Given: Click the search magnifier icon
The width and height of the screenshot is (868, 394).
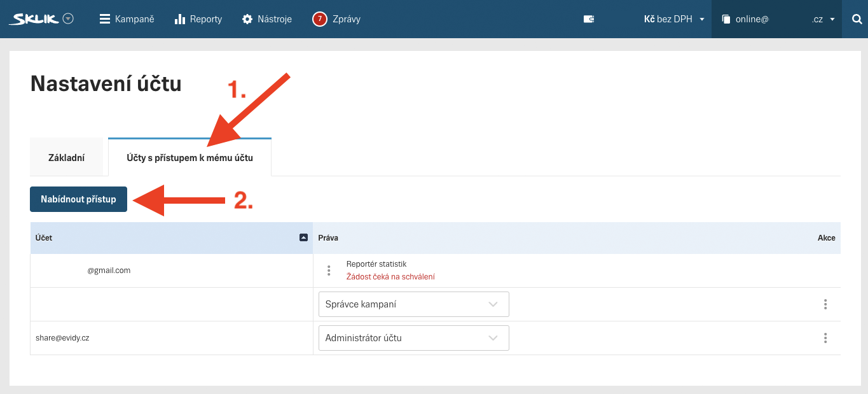Looking at the screenshot, I should (x=857, y=19).
